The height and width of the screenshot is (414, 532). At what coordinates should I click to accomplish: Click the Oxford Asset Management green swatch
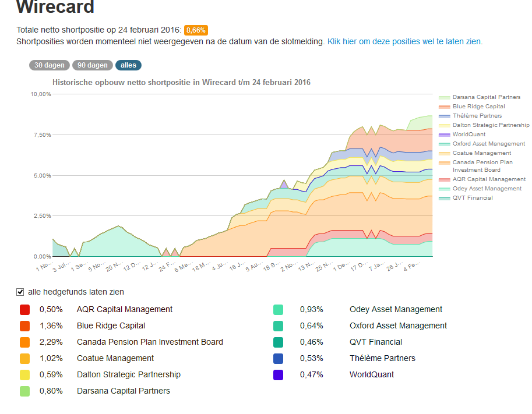[x=278, y=326]
